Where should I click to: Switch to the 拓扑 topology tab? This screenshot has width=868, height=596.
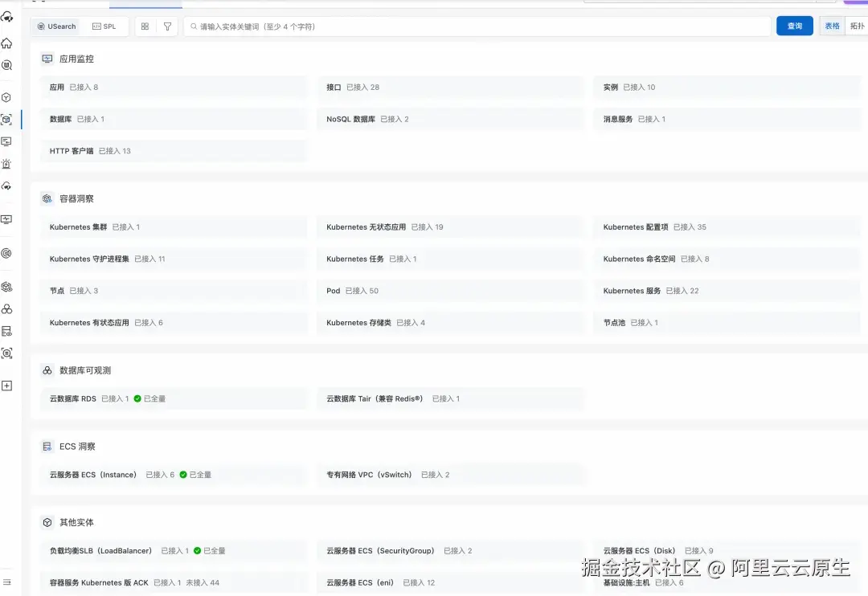[860, 26]
